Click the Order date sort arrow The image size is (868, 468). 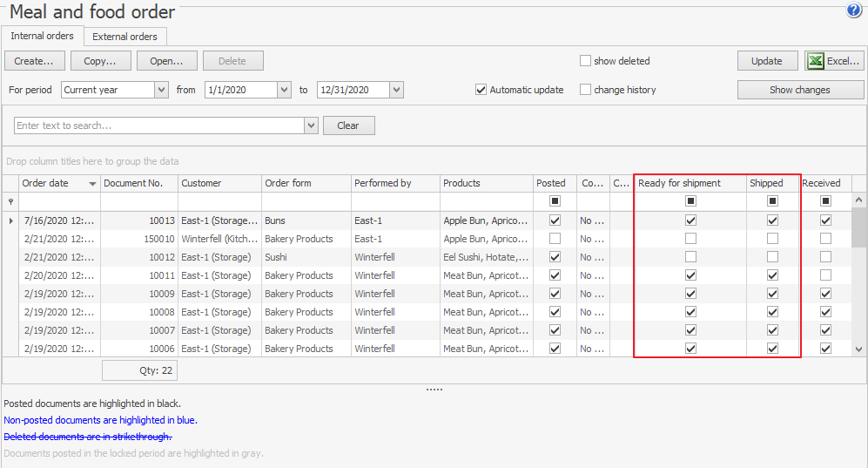[x=92, y=184]
